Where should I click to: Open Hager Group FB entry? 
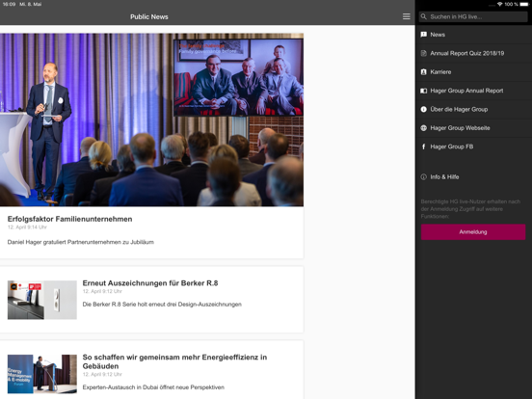point(473,146)
